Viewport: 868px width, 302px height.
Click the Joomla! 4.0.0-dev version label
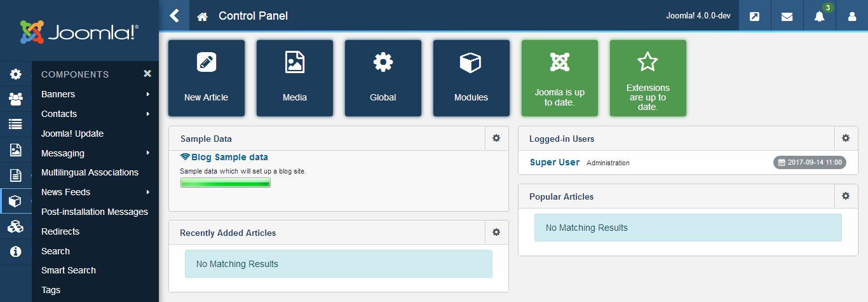click(x=698, y=16)
